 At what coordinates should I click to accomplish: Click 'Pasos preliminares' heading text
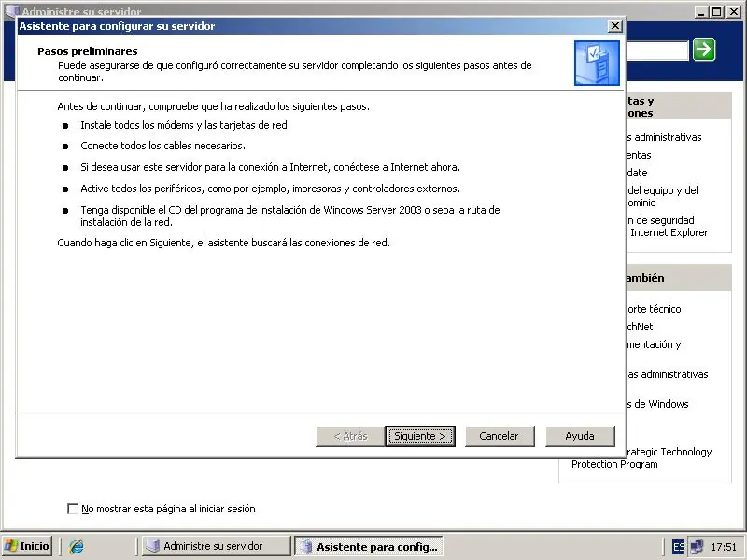tap(88, 51)
